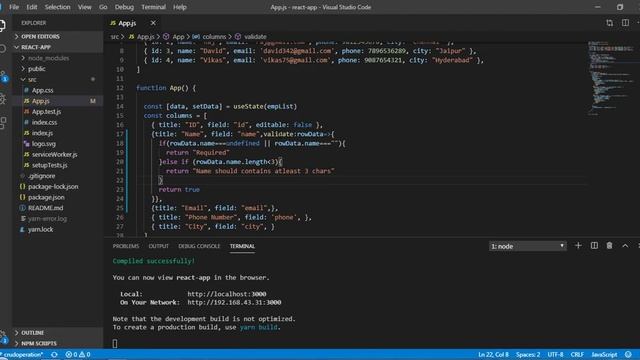Open the Search activity bar icon
Viewport: 640px width, 360px height.
click(x=2, y=49)
